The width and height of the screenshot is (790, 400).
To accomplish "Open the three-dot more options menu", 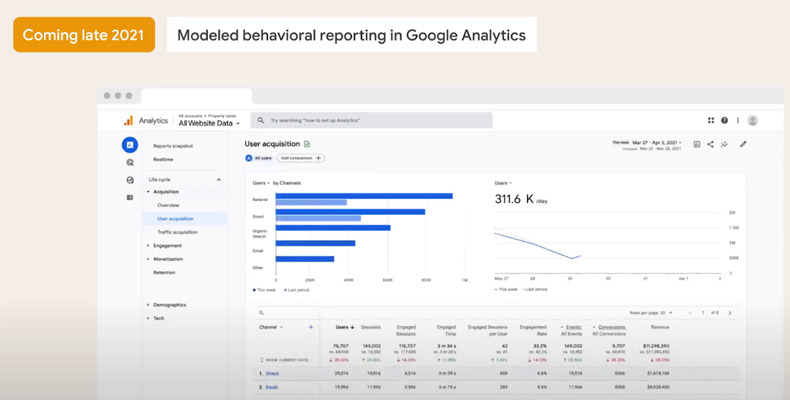I will (x=738, y=120).
